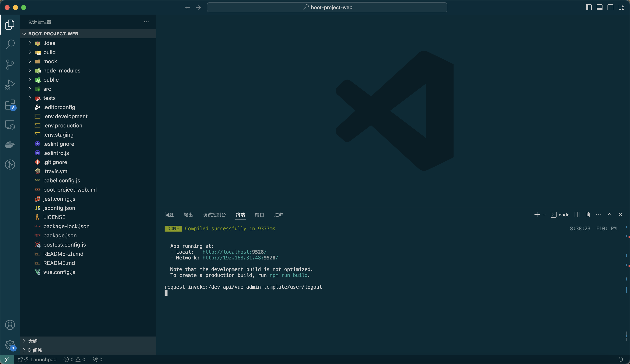Open the babel.config.js file
The image size is (630, 364).
88,180
